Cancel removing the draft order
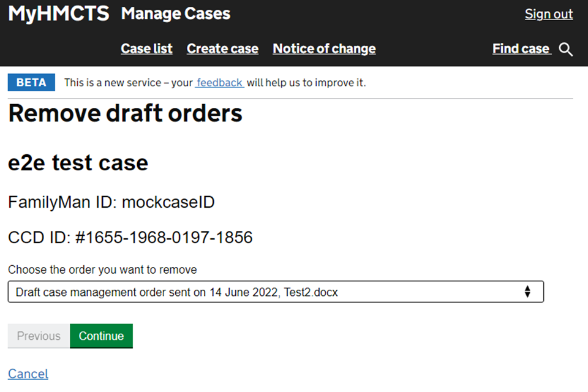 [28, 374]
